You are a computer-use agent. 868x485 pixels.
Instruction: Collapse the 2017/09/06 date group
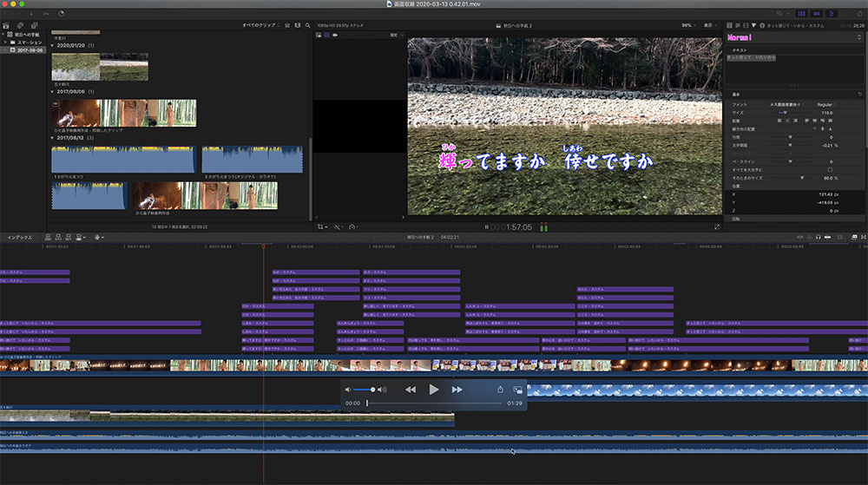[x=52, y=91]
